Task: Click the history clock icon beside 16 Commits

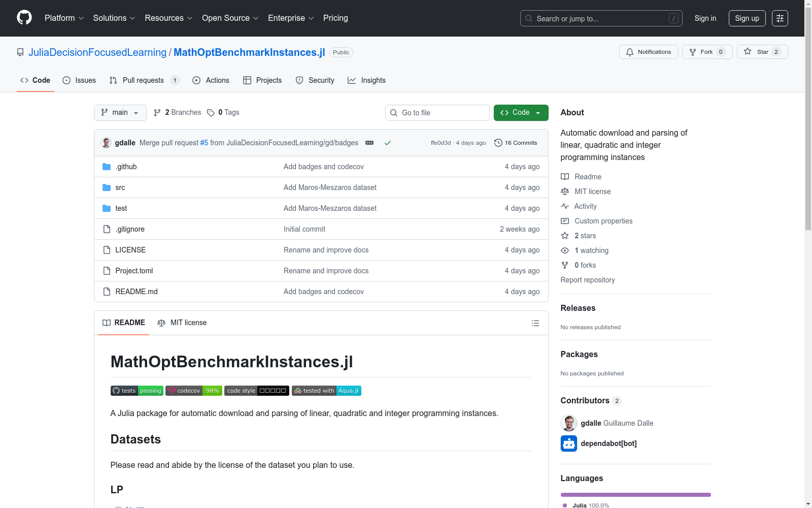Action: (x=498, y=143)
